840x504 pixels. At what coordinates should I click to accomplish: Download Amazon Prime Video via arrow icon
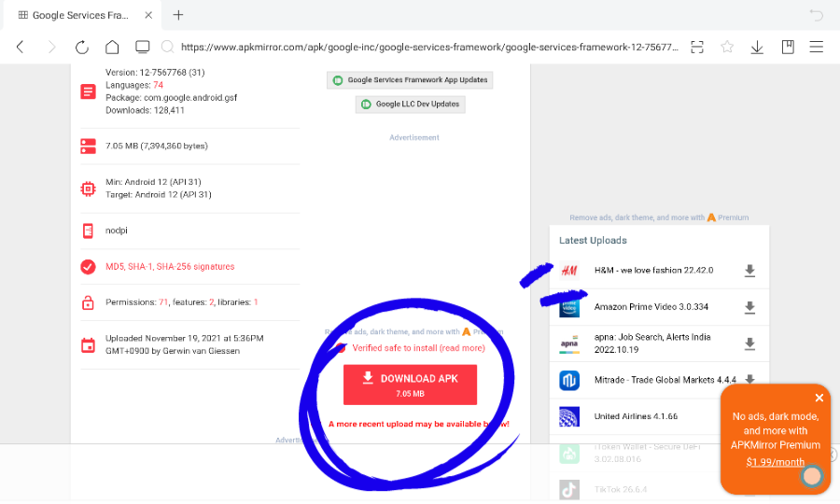(x=749, y=307)
